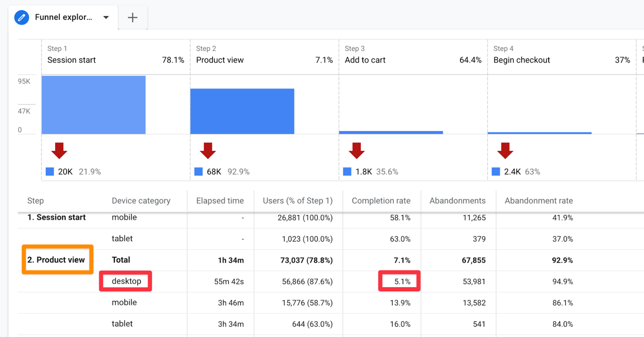Click blue legend square beside 1.8K
644x337 pixels.
(347, 172)
